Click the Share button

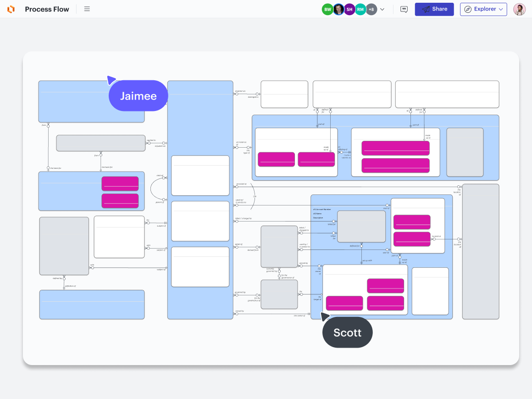(x=434, y=9)
